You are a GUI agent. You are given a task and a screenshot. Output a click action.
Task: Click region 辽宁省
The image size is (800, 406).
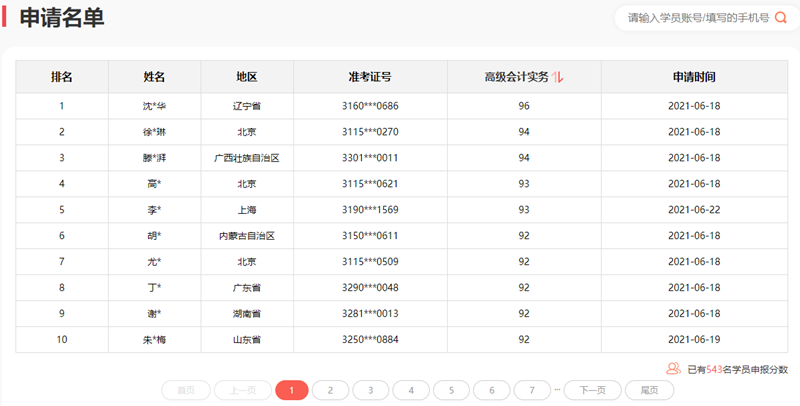pos(246,106)
